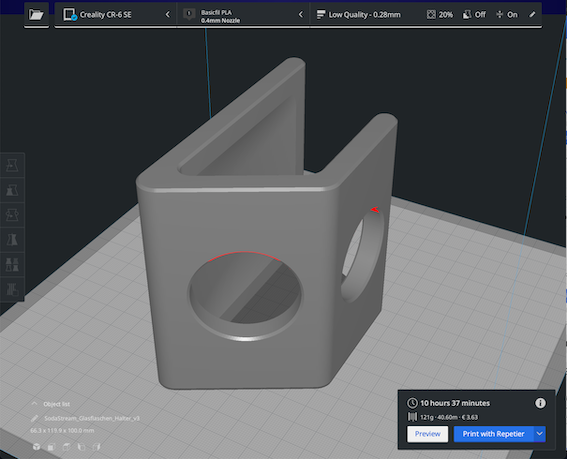The width and height of the screenshot is (567, 459).
Task: Click the support Off indicator
Action: 474,14
